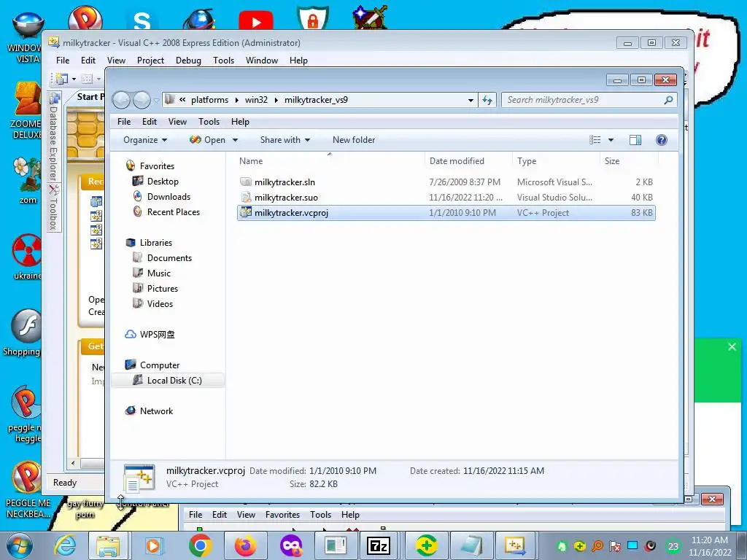
Task: Expand the view options dropdown arrow
Action: tap(611, 140)
